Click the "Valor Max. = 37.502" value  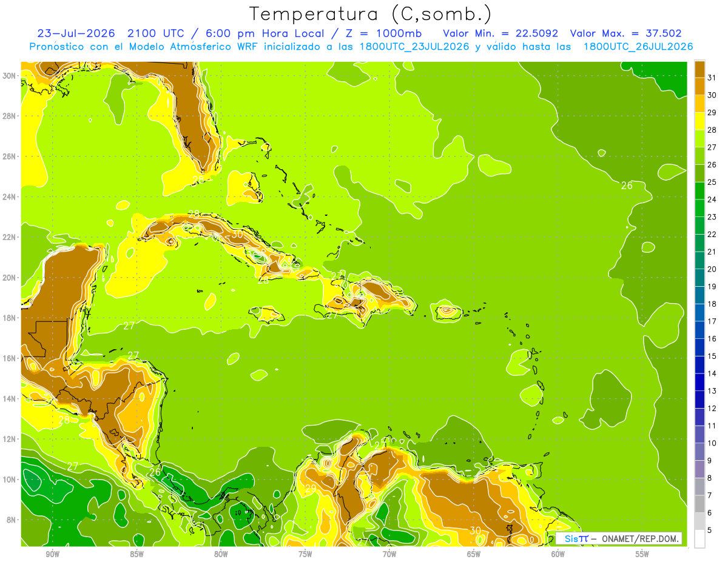[626, 33]
